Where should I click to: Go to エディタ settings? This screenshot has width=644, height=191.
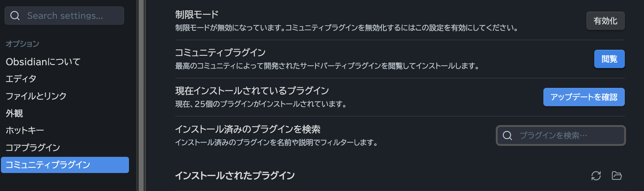pyautogui.click(x=21, y=79)
